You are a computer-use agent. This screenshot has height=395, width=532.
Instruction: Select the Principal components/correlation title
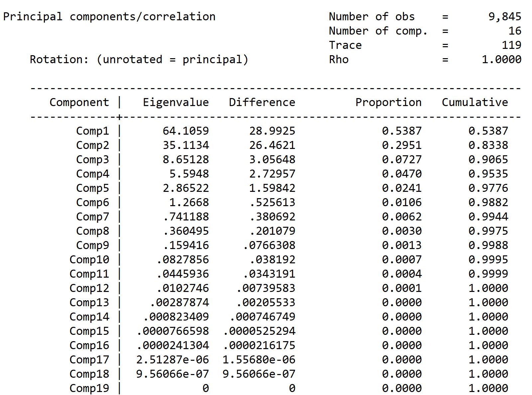[x=109, y=17]
